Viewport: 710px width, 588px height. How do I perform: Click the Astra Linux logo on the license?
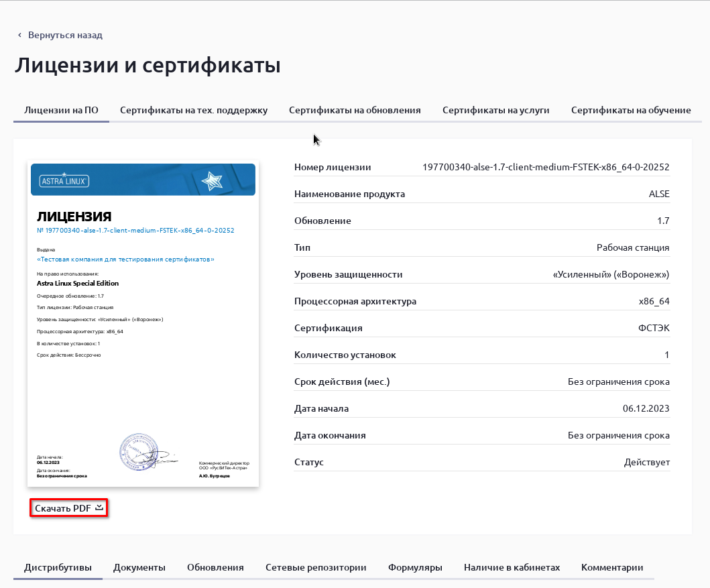click(66, 180)
